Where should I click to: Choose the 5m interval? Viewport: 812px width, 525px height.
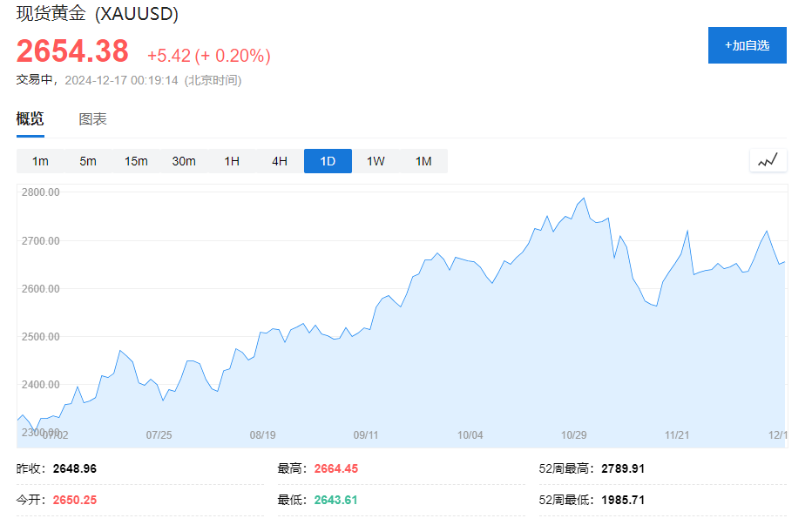click(x=88, y=161)
